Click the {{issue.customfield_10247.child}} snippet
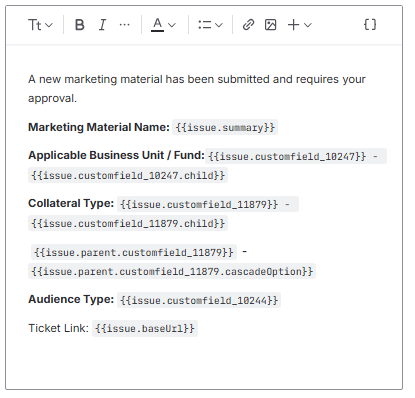Viewport: 415px width, 398px height. pos(128,175)
